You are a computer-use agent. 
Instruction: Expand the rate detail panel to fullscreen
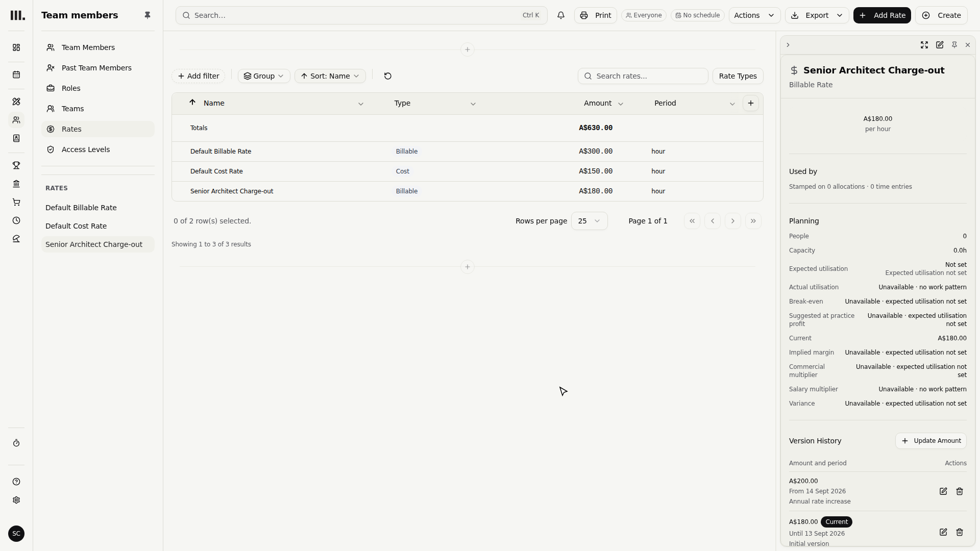[924, 45]
